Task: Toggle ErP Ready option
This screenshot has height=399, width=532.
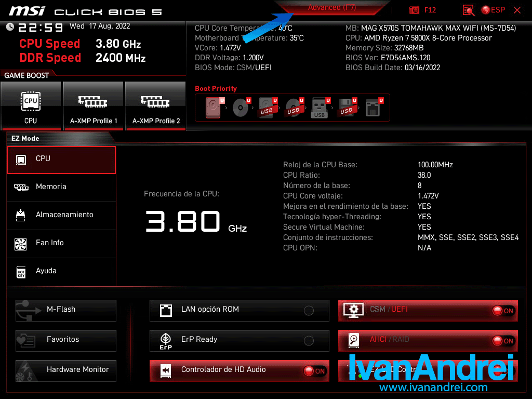Action: (x=309, y=341)
